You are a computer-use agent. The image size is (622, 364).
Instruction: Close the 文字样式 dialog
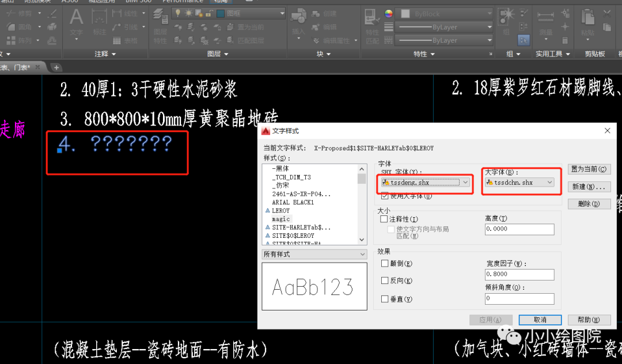[x=607, y=131]
